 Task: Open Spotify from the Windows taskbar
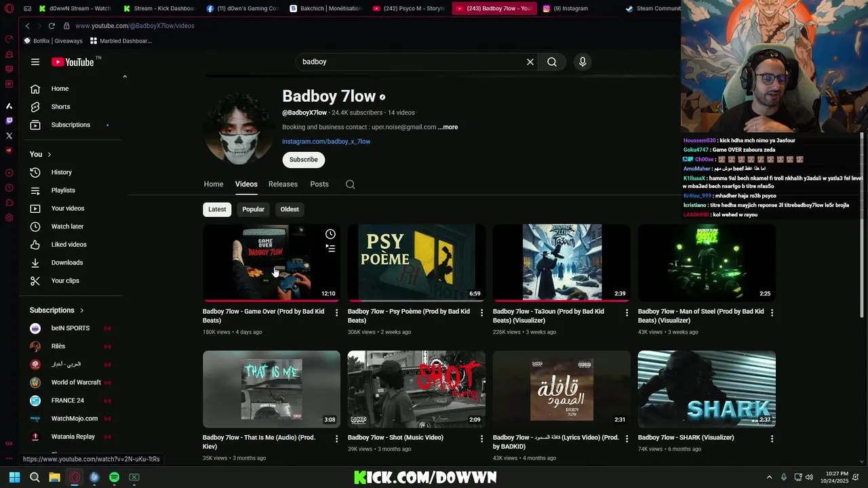click(x=114, y=477)
